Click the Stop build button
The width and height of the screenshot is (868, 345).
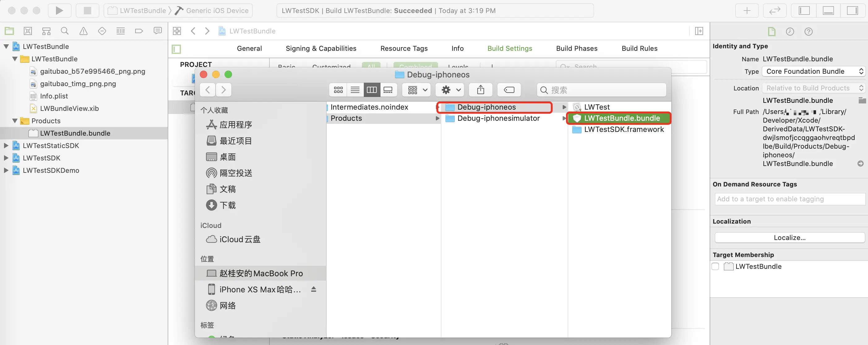click(x=87, y=11)
